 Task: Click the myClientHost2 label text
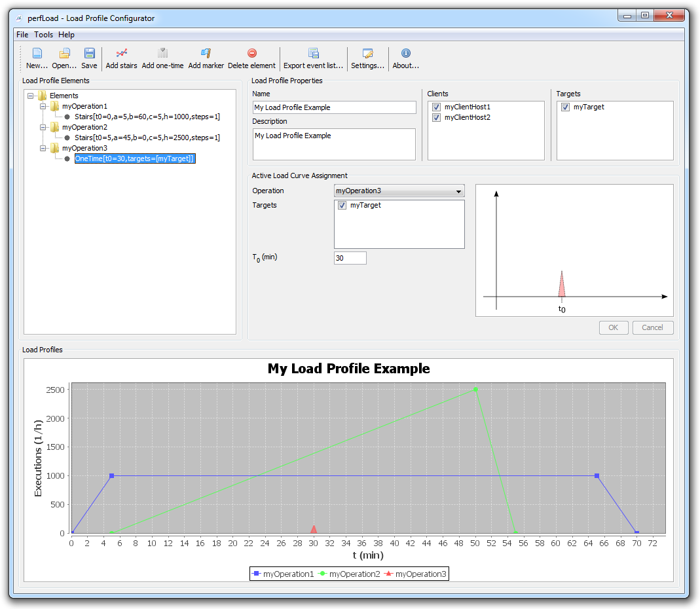468,117
